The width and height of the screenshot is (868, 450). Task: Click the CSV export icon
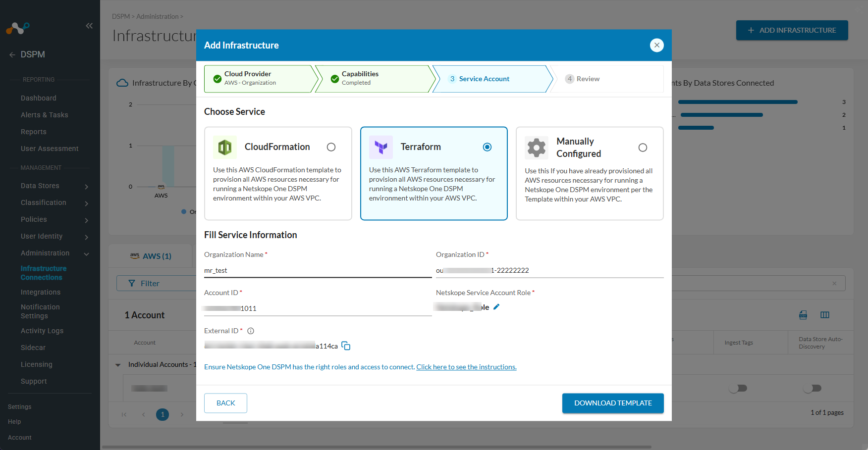pos(803,315)
